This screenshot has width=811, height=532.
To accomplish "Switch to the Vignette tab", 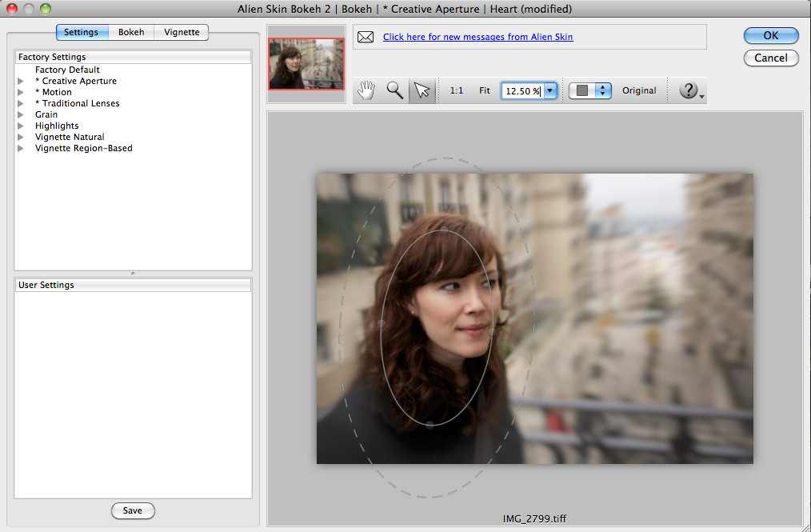I will pos(182,32).
